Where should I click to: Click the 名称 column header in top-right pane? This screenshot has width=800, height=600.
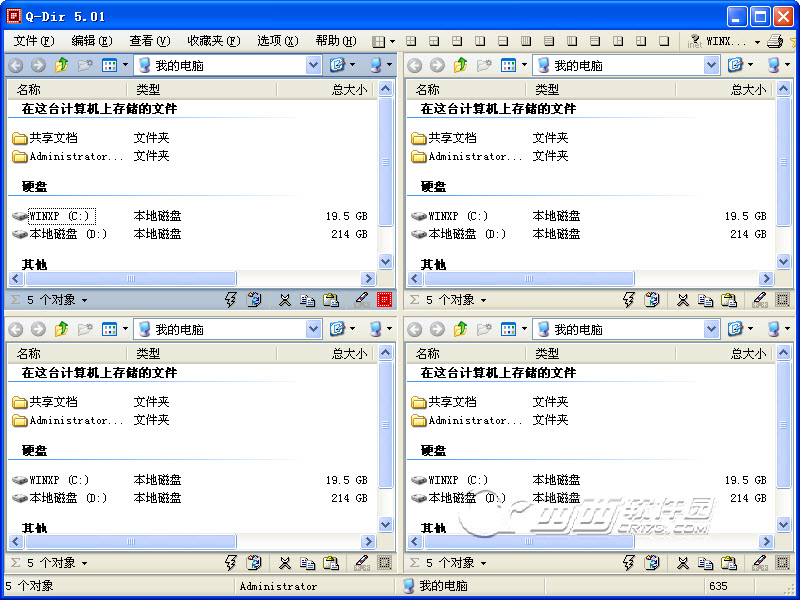[428, 89]
